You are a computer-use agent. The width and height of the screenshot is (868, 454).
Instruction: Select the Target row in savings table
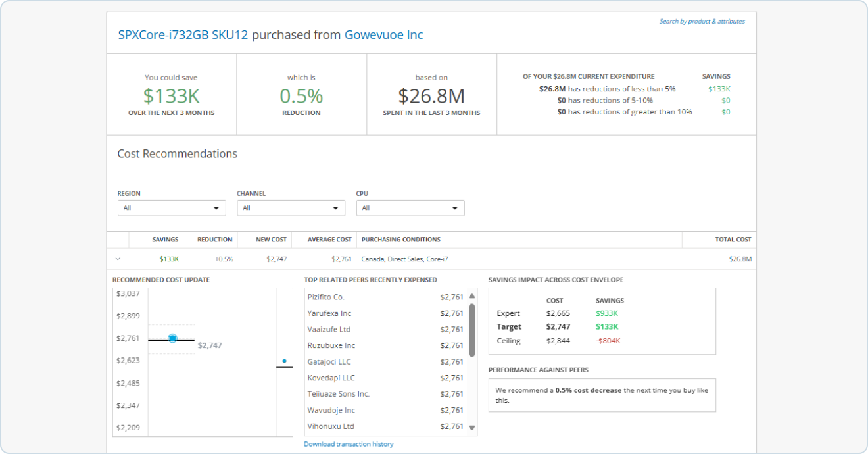[x=509, y=326]
